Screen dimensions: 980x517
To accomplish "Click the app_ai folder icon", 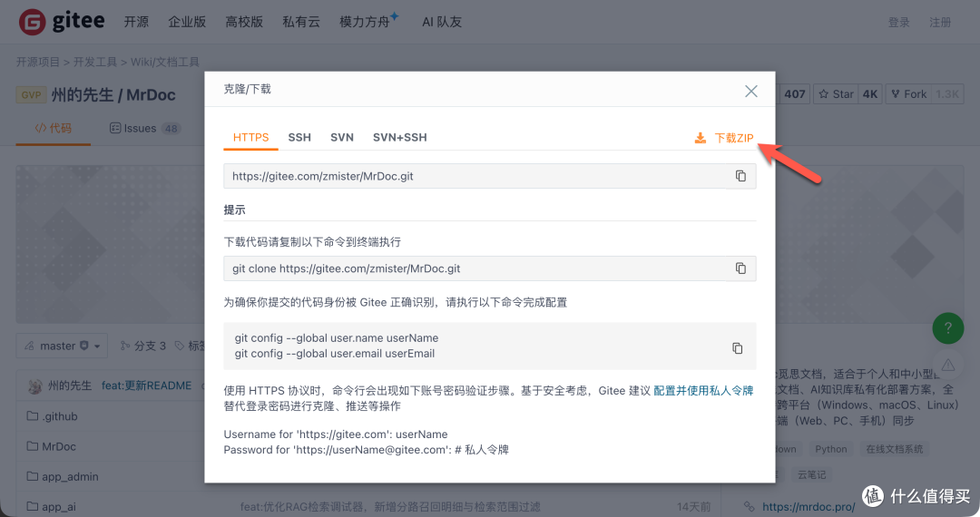I will [33, 506].
